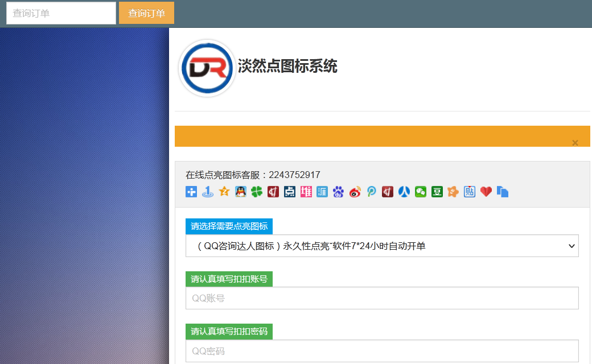Viewport: 592px width, 364px height.
Task: Open the WeChat sharing icon
Action: (420, 192)
